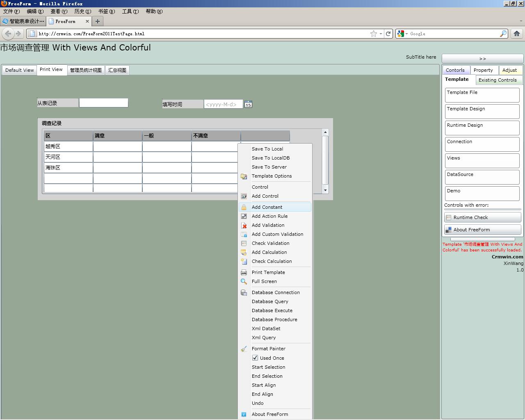Switch to the 管理员统计视图 tab

(x=86, y=70)
